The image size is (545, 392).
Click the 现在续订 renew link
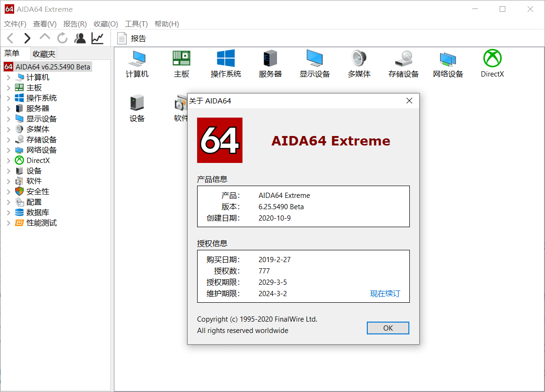click(385, 294)
